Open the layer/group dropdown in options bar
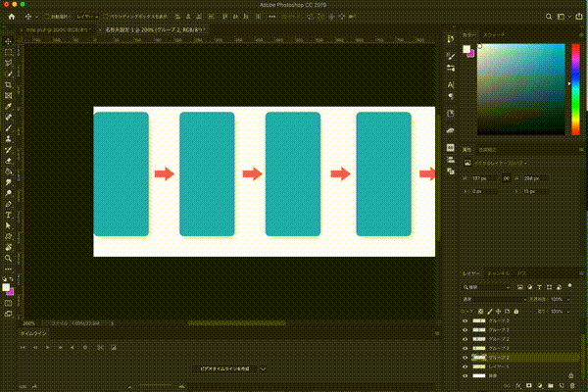588x392 pixels. (88, 18)
